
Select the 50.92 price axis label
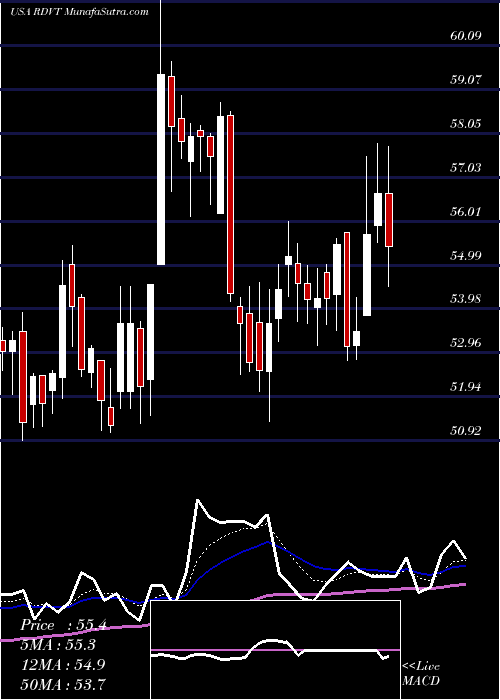[x=466, y=431]
